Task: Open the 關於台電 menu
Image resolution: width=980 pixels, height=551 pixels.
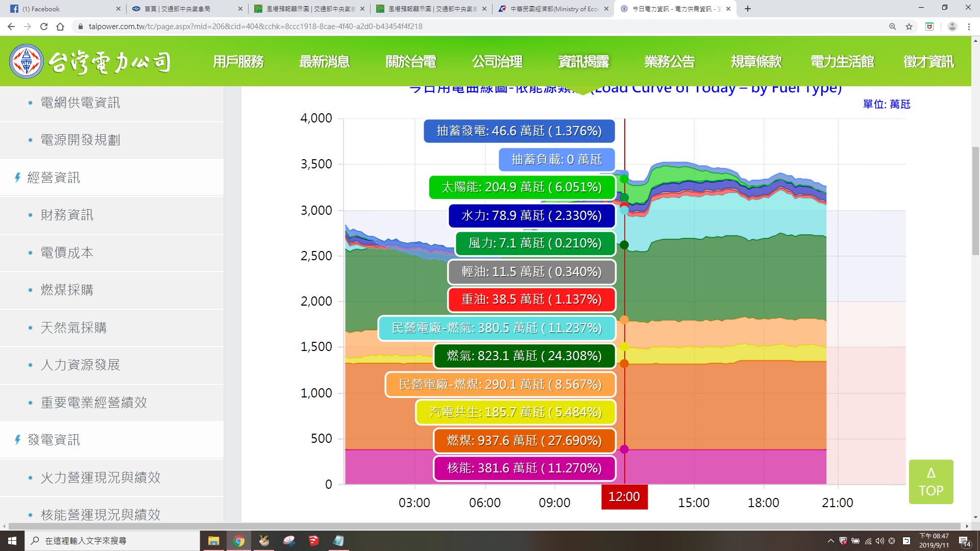Action: 411,62
